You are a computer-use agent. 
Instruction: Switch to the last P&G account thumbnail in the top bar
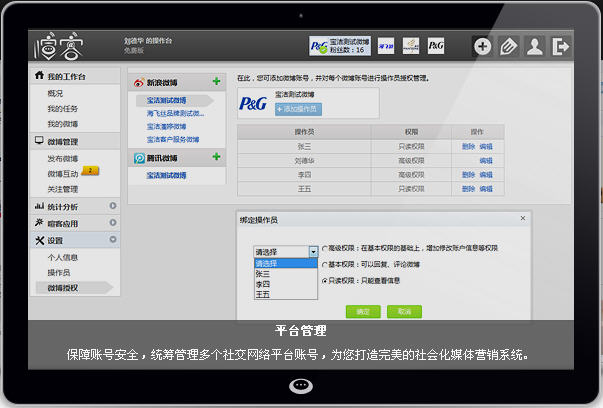[436, 46]
